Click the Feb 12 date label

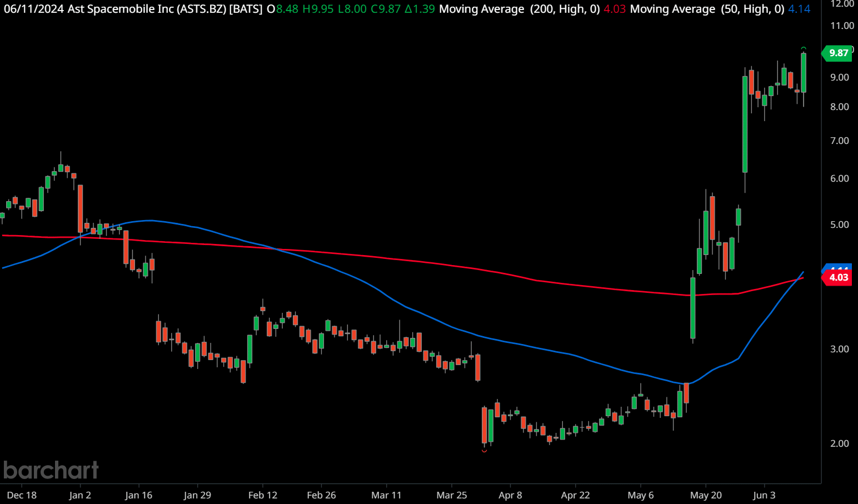[x=263, y=495]
